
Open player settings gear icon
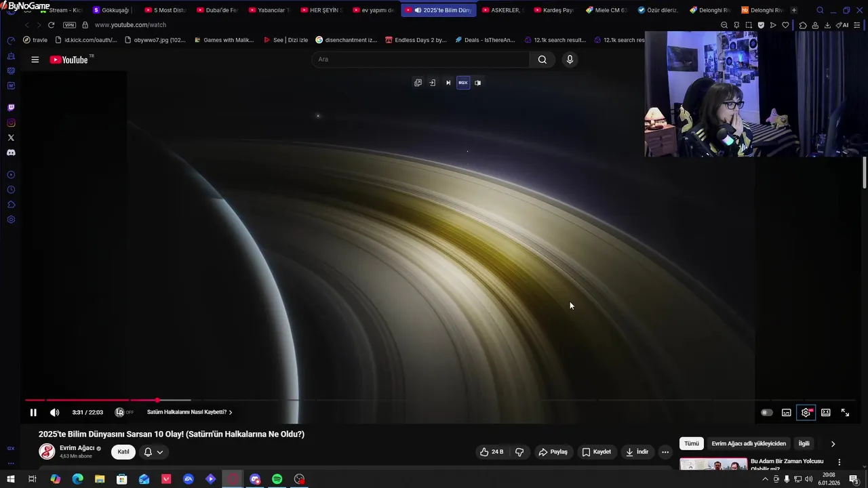click(806, 412)
